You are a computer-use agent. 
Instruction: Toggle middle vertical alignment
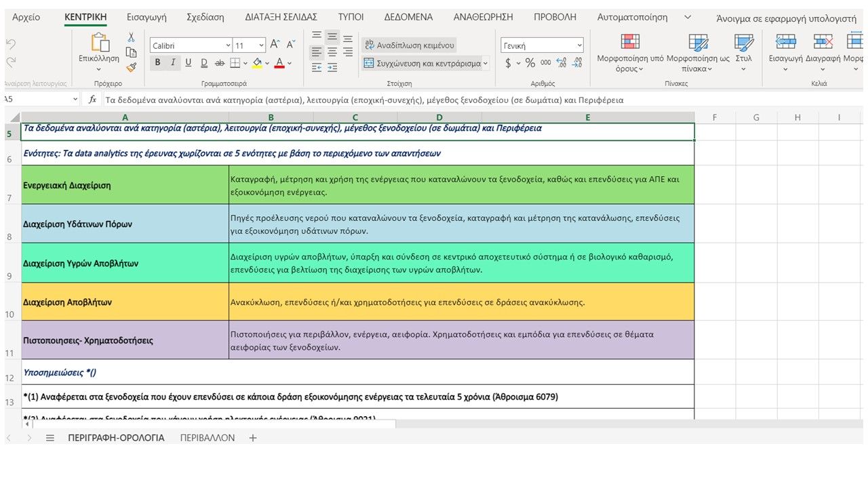(x=332, y=37)
